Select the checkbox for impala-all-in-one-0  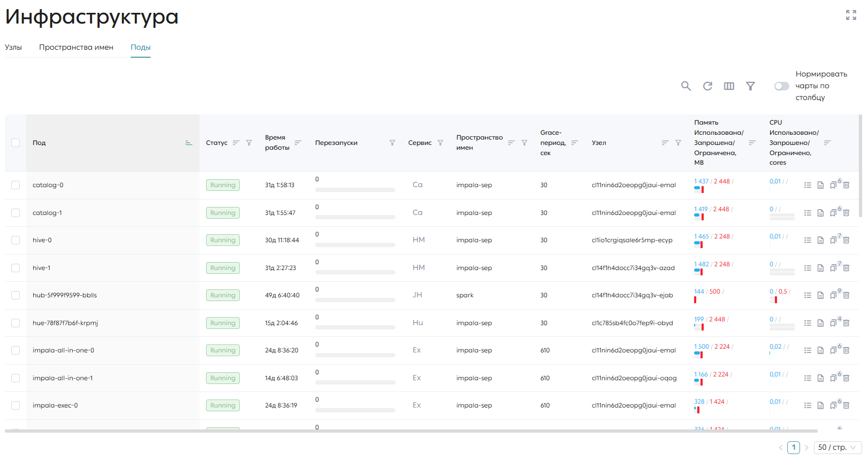16,350
